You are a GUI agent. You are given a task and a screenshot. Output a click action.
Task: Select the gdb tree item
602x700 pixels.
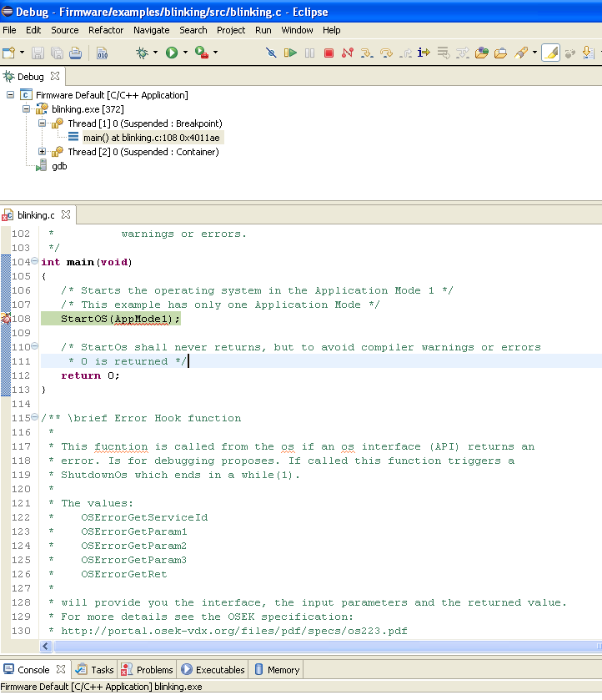point(59,166)
